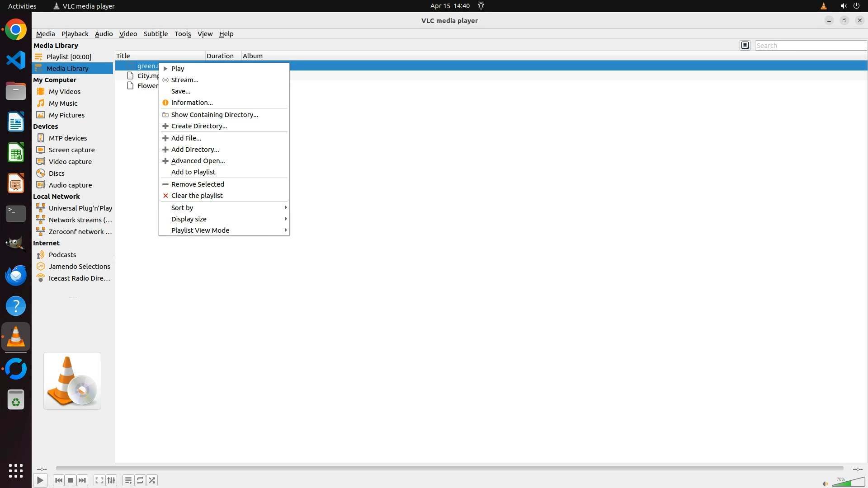Select Add File… in context menu
Screen dimensions: 868x488
coord(186,138)
